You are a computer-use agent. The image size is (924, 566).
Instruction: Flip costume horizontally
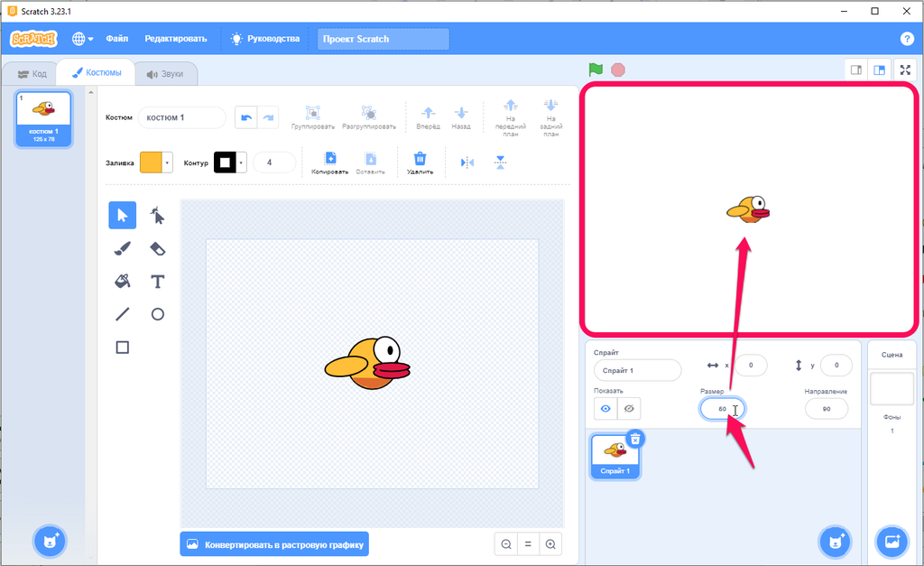click(x=467, y=162)
